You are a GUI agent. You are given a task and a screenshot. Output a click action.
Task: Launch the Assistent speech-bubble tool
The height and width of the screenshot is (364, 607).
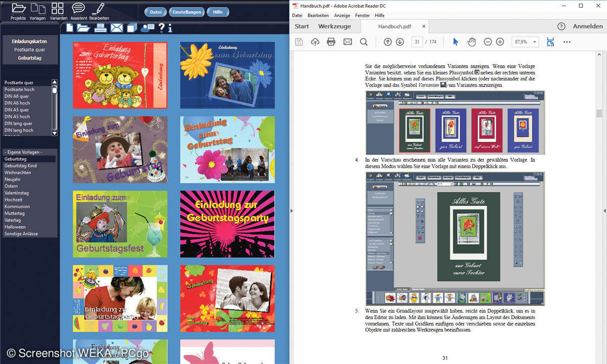pyautogui.click(x=78, y=11)
